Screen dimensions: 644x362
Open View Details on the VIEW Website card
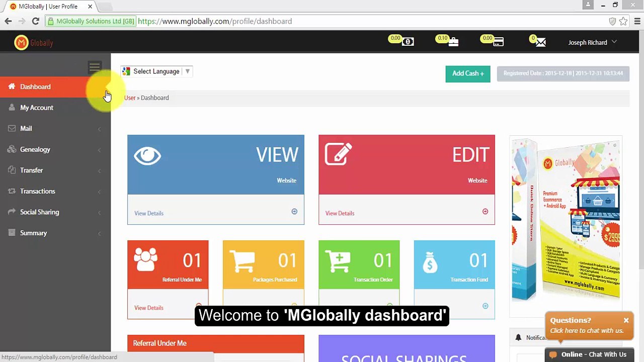tap(149, 213)
